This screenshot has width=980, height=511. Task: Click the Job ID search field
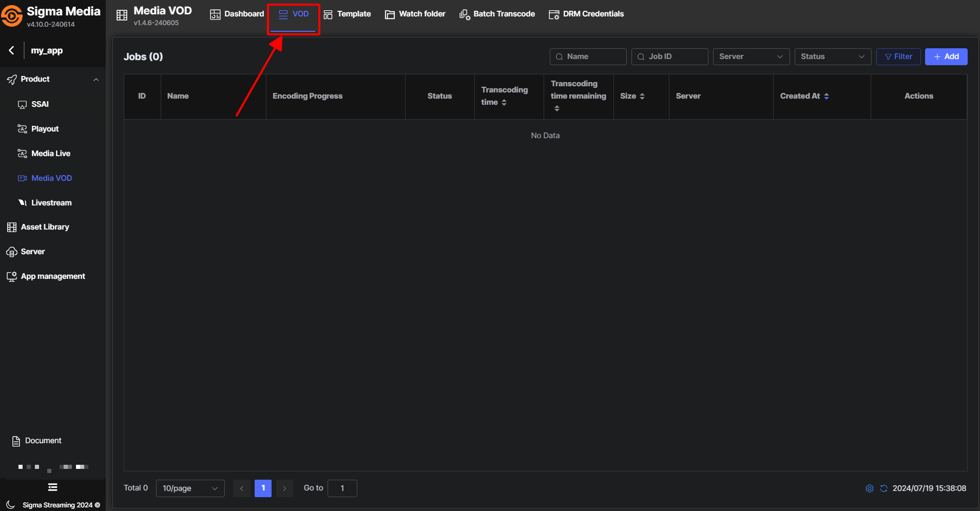[670, 56]
